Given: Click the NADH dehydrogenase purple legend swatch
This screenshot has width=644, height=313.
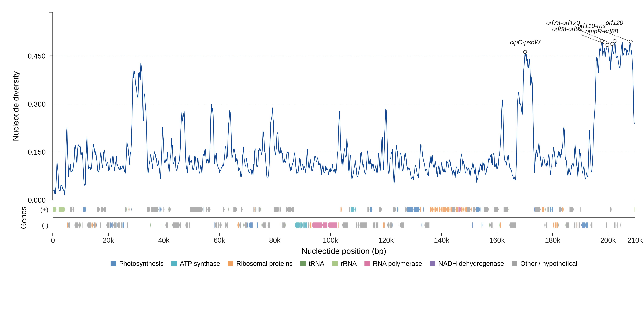Looking at the screenshot, I should [433, 264].
